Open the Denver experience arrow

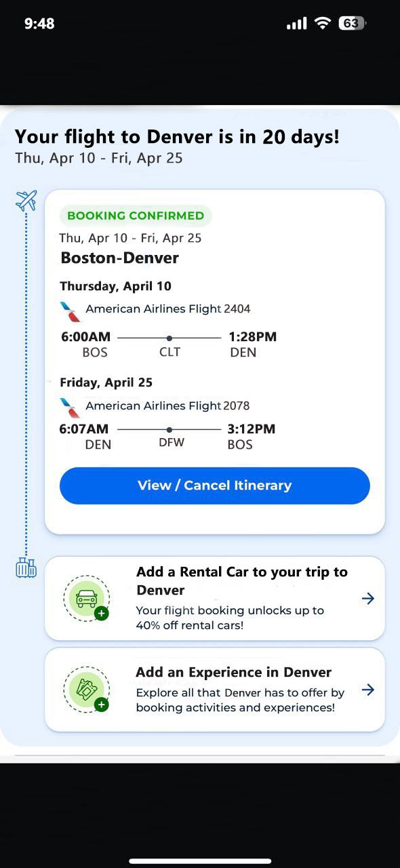[x=368, y=690]
